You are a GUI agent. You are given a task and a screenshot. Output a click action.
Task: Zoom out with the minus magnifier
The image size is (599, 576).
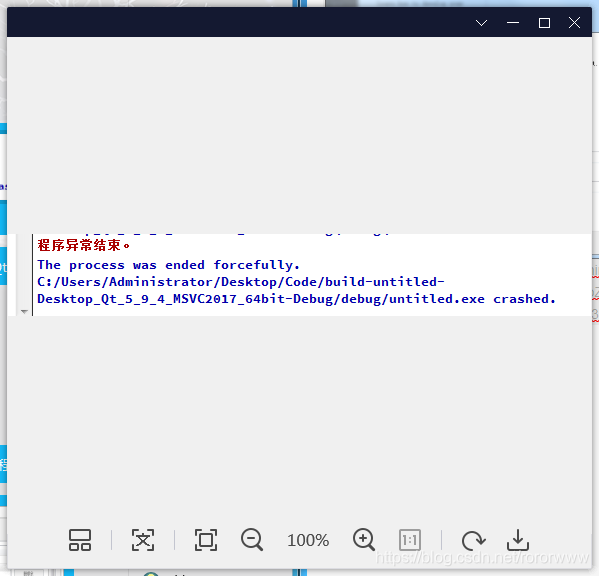(252, 540)
